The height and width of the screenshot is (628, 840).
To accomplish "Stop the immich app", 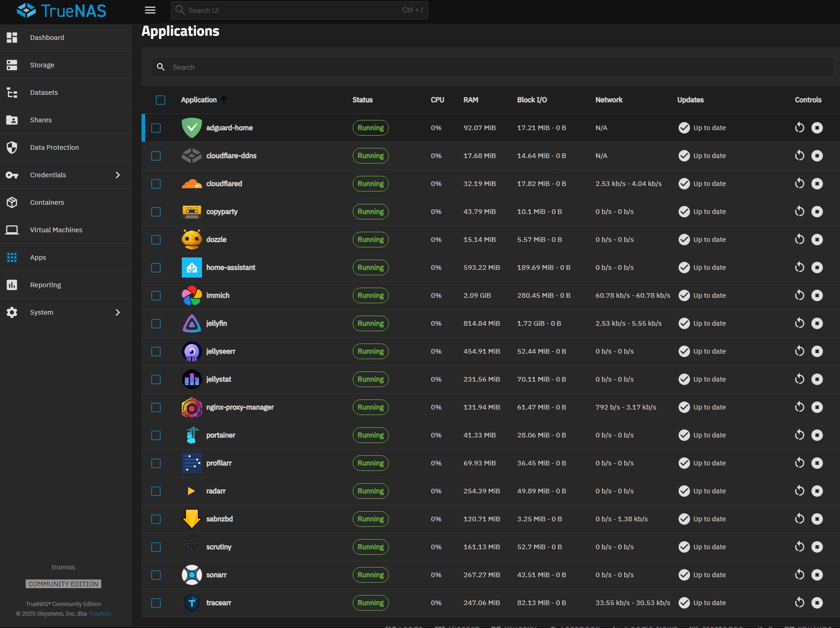I will coord(817,295).
